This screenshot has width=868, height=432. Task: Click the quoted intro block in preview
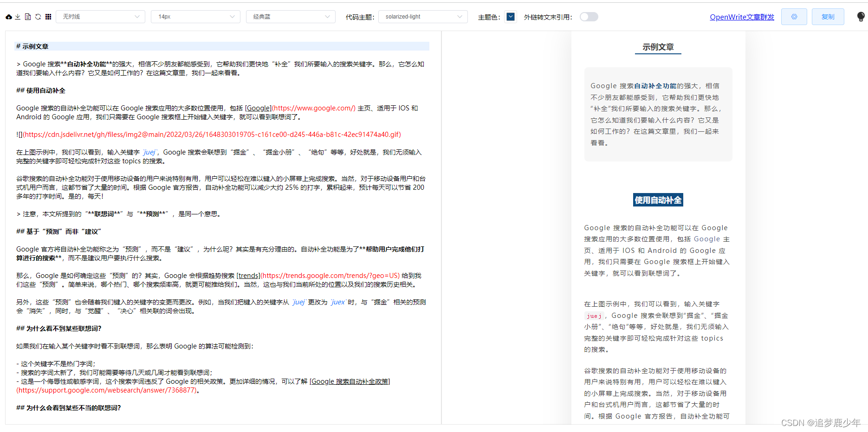point(658,115)
